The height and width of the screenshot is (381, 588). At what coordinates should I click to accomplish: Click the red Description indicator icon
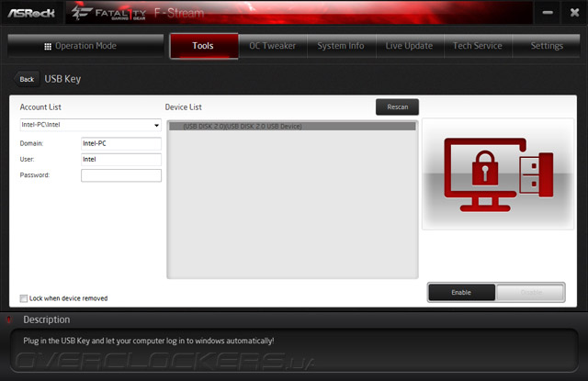point(9,319)
